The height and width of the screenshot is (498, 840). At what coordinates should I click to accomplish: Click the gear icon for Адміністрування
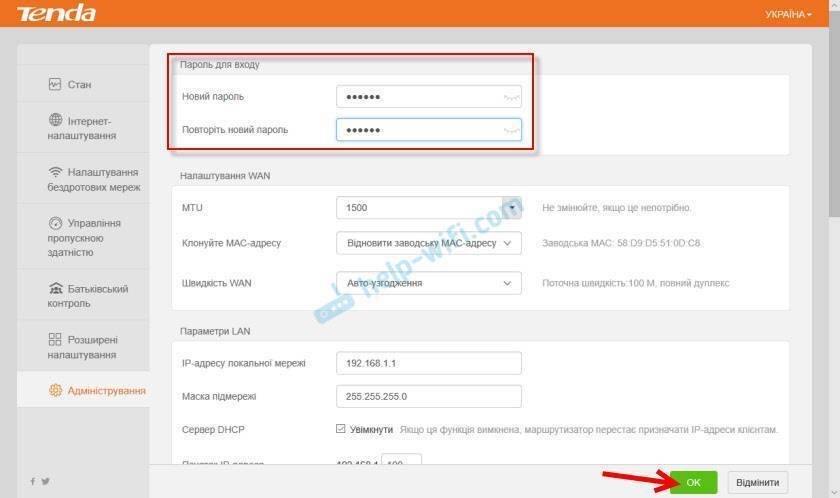pyautogui.click(x=55, y=390)
